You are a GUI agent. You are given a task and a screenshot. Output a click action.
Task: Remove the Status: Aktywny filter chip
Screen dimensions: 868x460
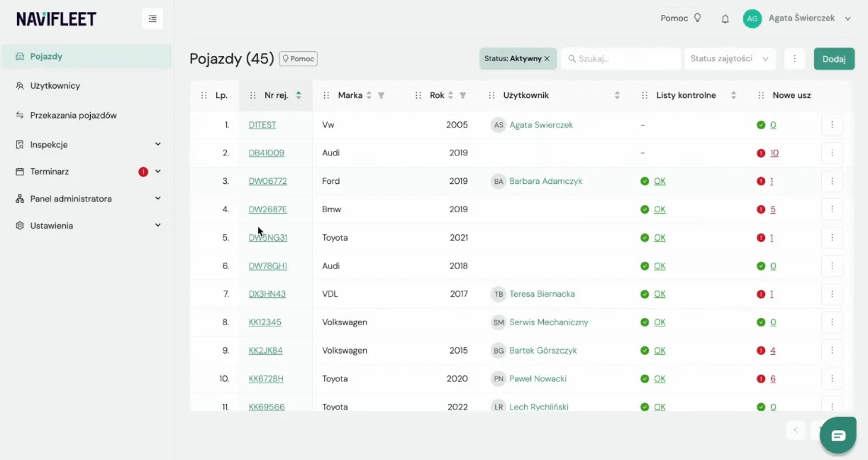point(547,59)
